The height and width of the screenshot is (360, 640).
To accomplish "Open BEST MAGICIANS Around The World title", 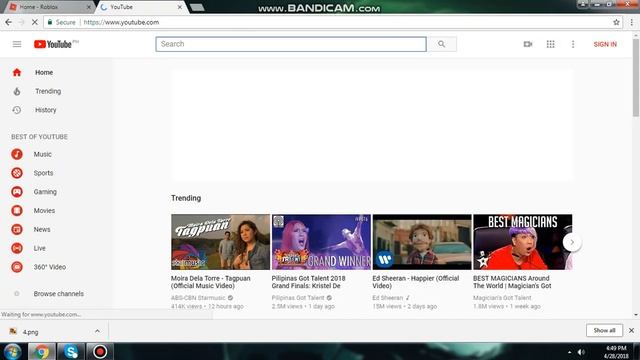I will 512,282.
